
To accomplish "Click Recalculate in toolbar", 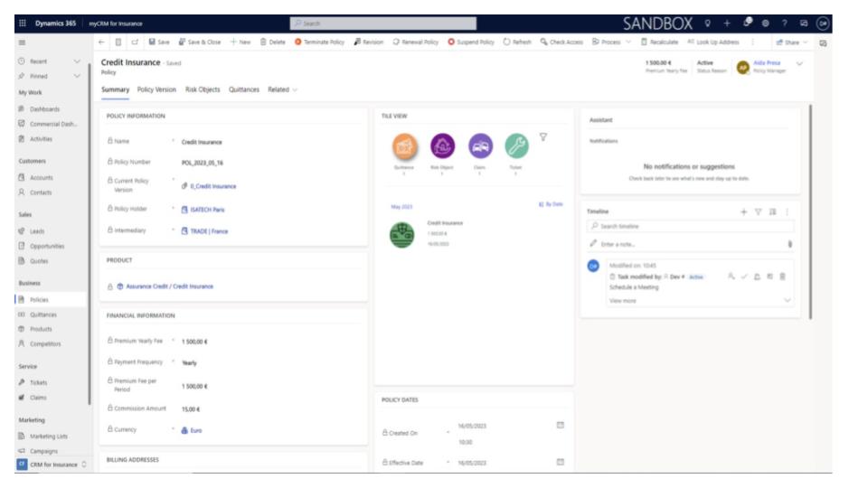I will [x=659, y=42].
